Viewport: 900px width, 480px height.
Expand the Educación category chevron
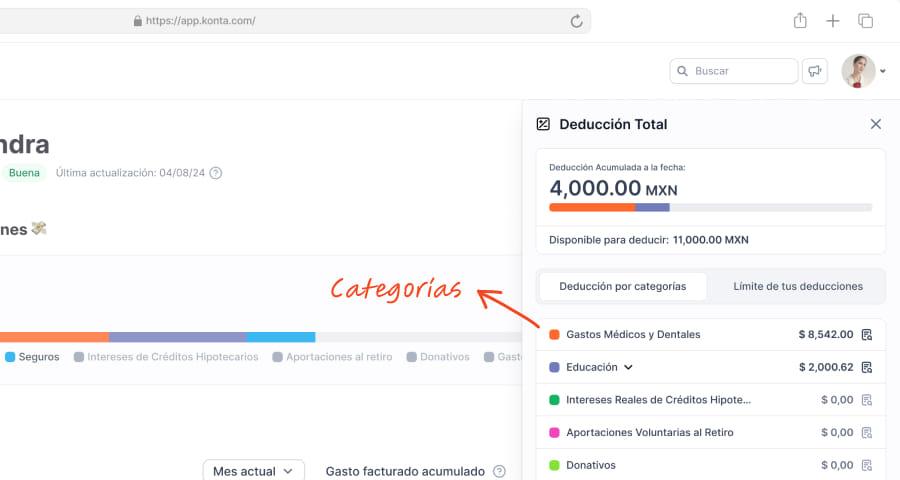pos(629,367)
